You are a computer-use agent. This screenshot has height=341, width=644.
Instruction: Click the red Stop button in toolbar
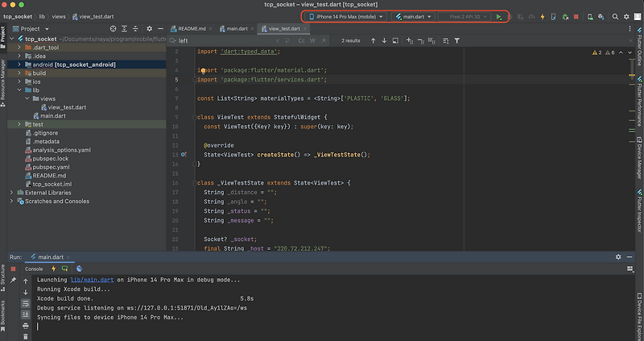(x=576, y=16)
